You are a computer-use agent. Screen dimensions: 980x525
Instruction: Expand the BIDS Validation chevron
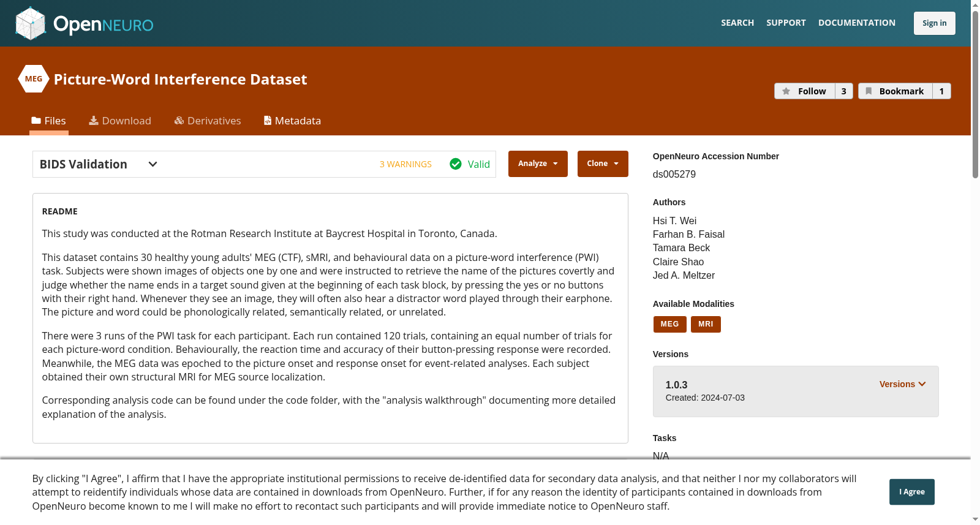click(153, 164)
